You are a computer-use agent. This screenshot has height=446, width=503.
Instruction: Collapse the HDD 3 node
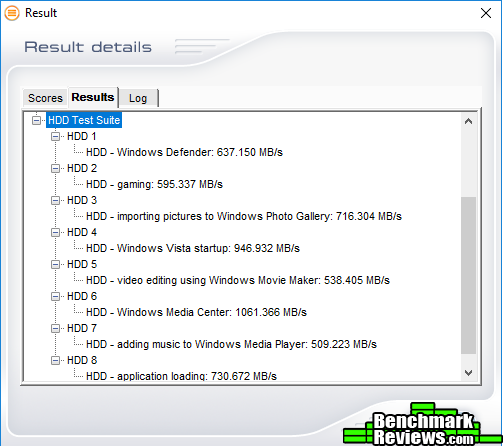pos(55,200)
